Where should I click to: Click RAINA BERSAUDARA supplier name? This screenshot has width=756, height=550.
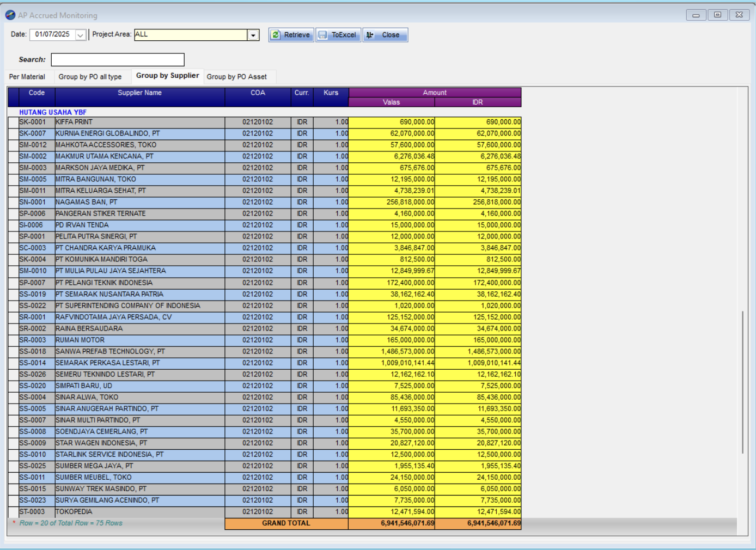pos(89,328)
